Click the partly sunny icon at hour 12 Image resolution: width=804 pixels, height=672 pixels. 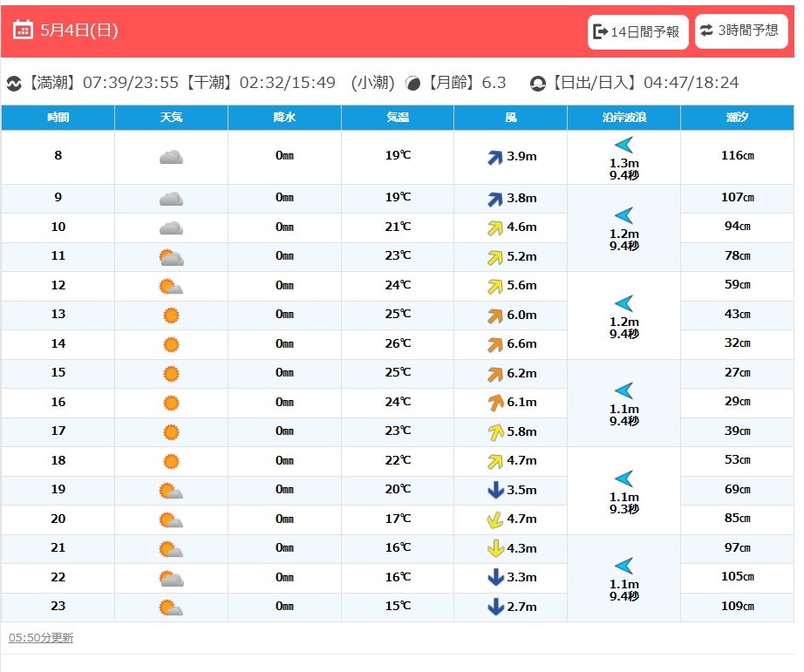171,286
